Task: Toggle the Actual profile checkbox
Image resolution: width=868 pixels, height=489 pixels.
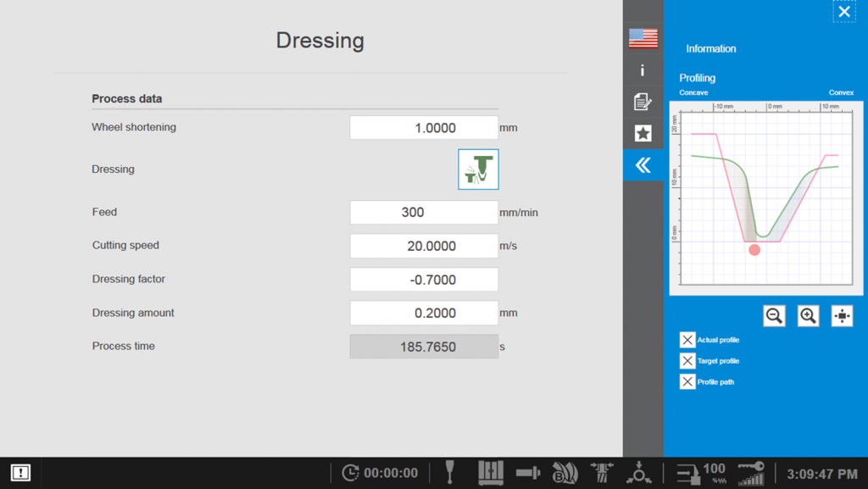Action: click(687, 340)
